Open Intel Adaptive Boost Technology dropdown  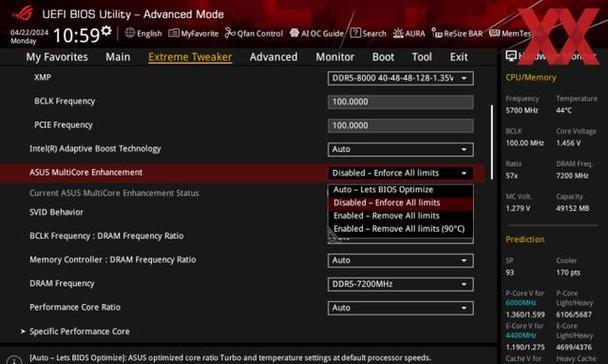coord(401,149)
